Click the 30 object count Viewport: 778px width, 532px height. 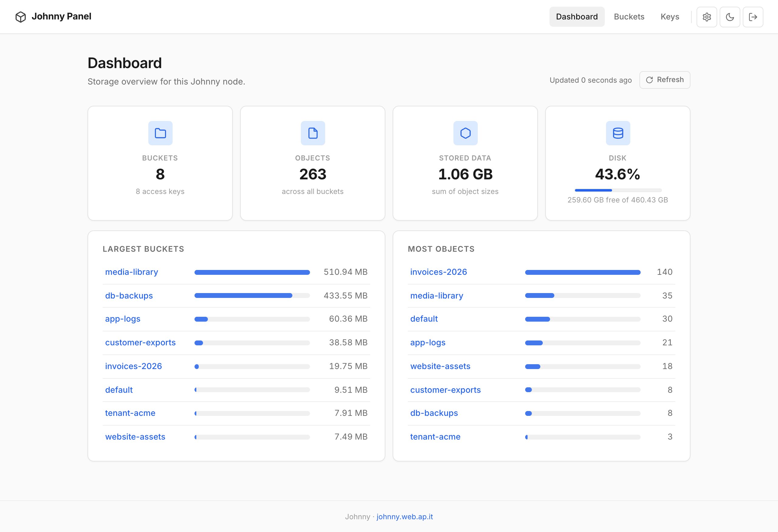click(x=667, y=319)
